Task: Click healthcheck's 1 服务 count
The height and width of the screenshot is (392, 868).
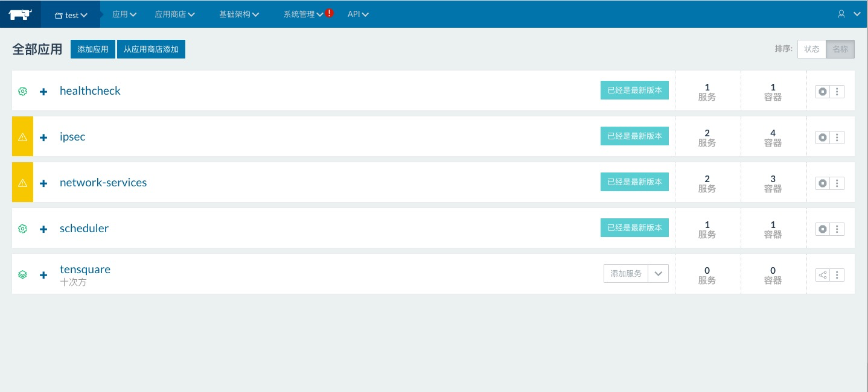Action: coord(707,92)
